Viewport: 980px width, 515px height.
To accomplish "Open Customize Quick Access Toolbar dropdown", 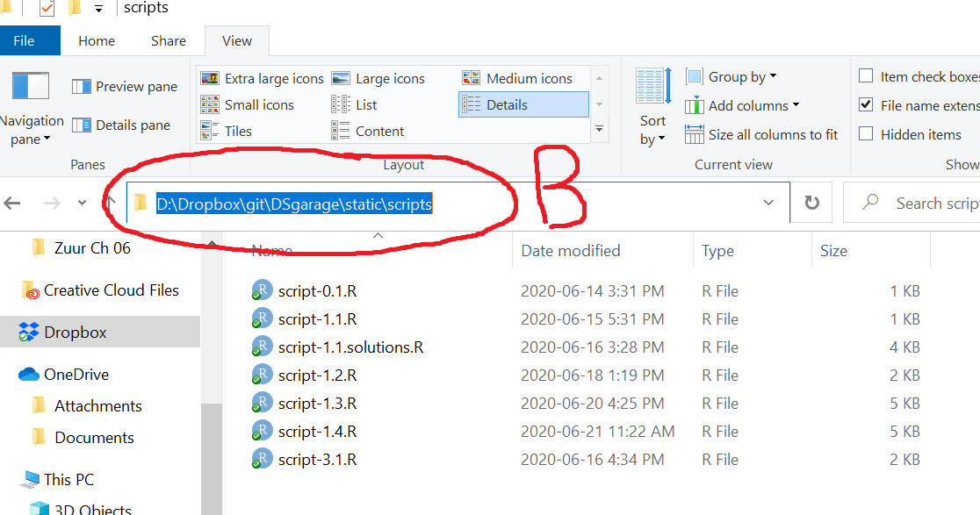I will [x=98, y=9].
